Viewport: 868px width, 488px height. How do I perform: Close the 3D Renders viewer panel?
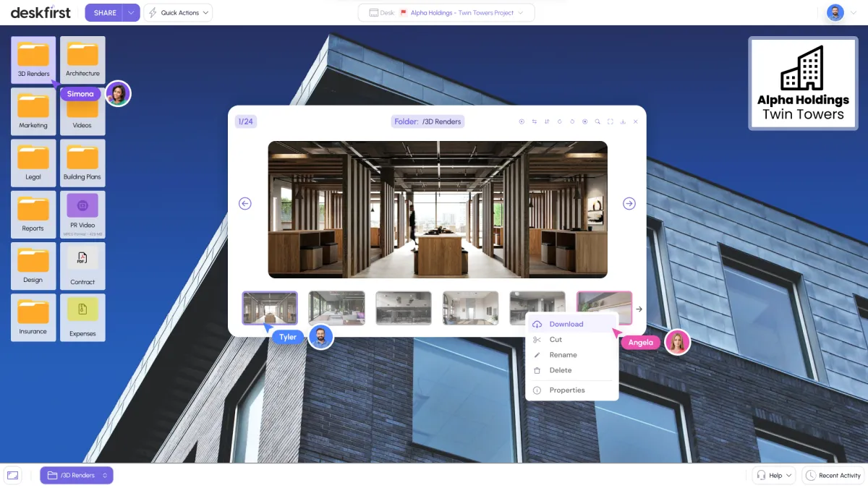coord(636,121)
